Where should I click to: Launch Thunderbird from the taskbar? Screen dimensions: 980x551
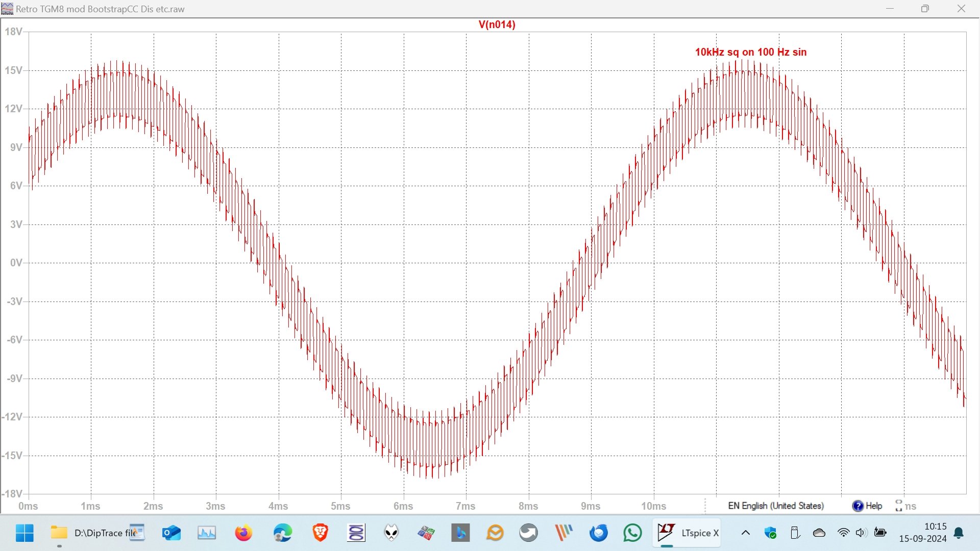[x=599, y=533]
